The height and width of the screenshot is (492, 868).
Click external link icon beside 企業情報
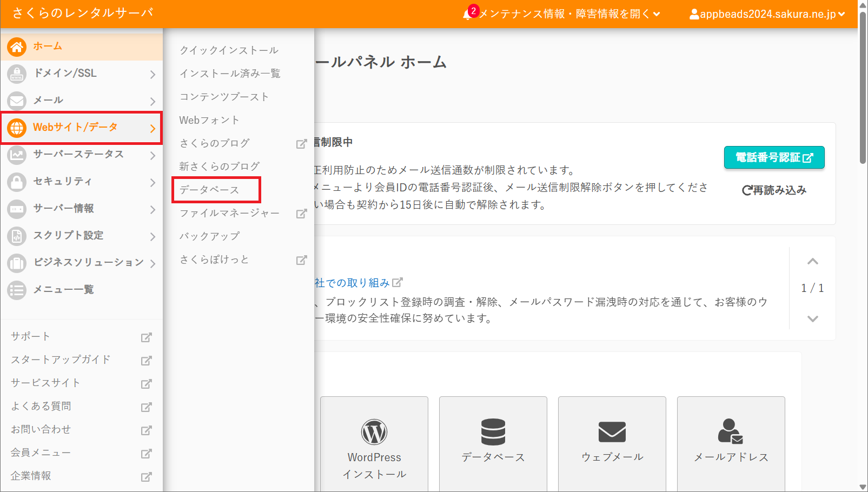point(146,477)
